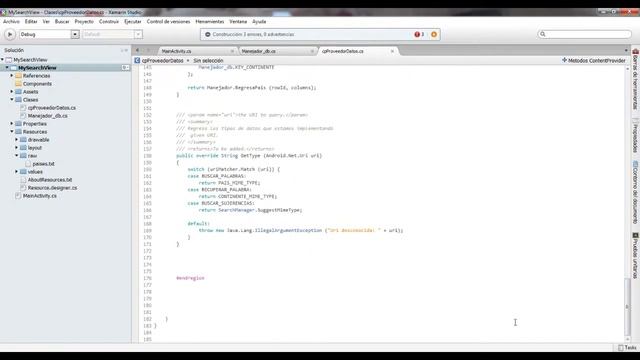
Task: Open MainActivity.cs in solution tree
Action: (40, 196)
